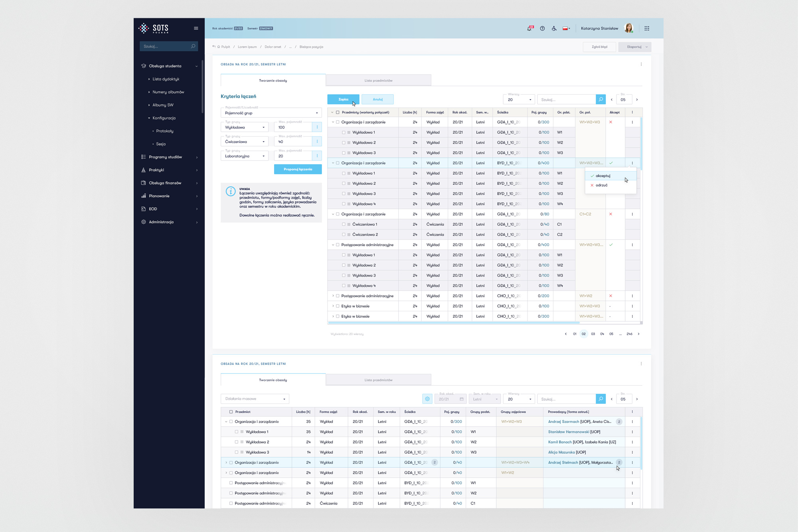Click the gear settings icon above lower table
This screenshot has width=798, height=532.
click(427, 399)
